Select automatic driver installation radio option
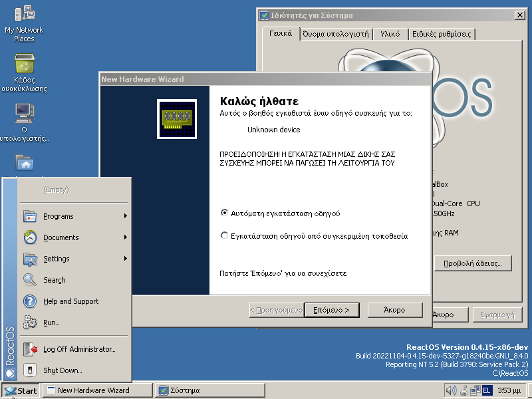Image resolution: width=532 pixels, height=399 pixels. [x=225, y=213]
